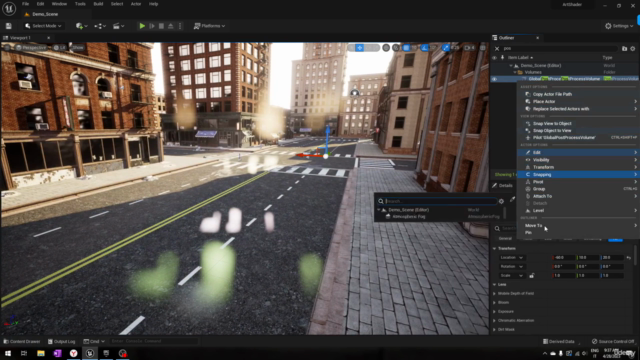This screenshot has height=360, width=640.
Task: Click the scale lock icon in Transform
Action: [531, 276]
